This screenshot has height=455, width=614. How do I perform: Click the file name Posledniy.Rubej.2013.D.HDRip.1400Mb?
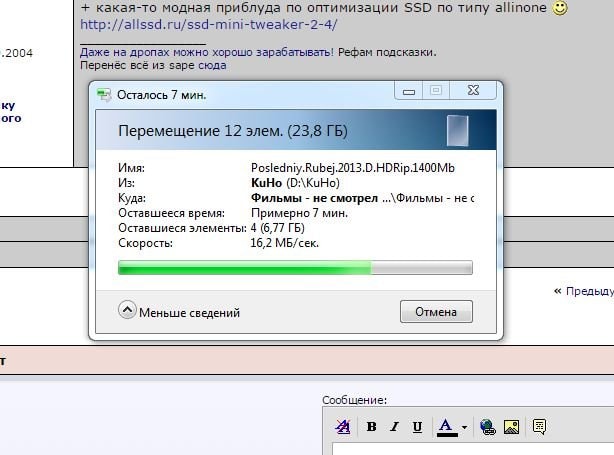353,168
